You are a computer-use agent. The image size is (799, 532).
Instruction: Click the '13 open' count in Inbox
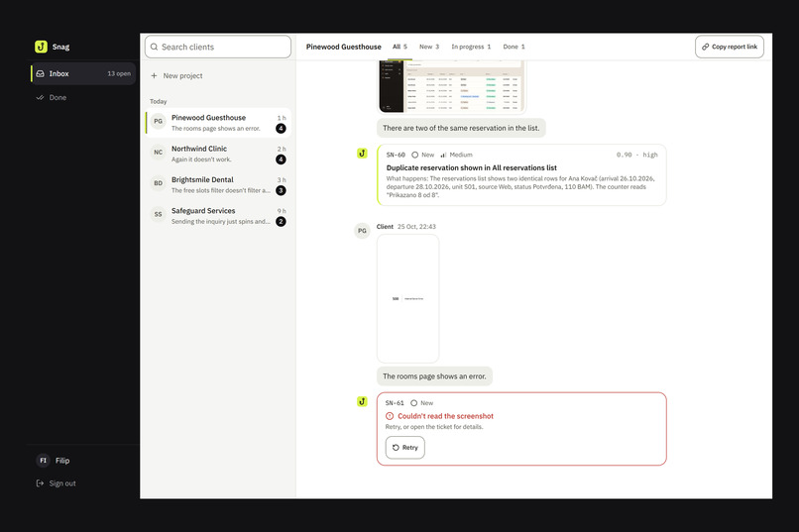point(119,74)
